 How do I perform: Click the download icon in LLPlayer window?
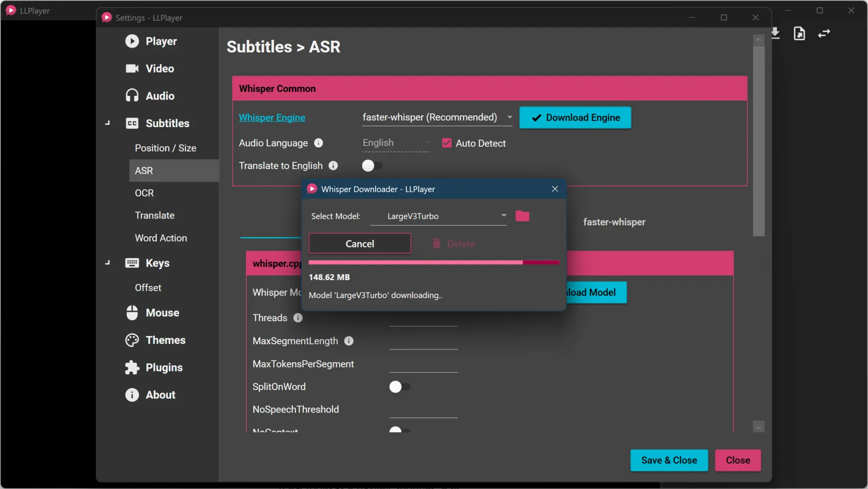(x=775, y=33)
